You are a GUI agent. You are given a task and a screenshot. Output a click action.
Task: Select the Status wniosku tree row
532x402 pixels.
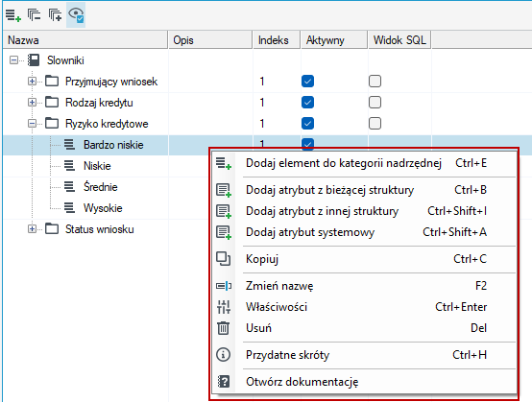pyautogui.click(x=100, y=228)
